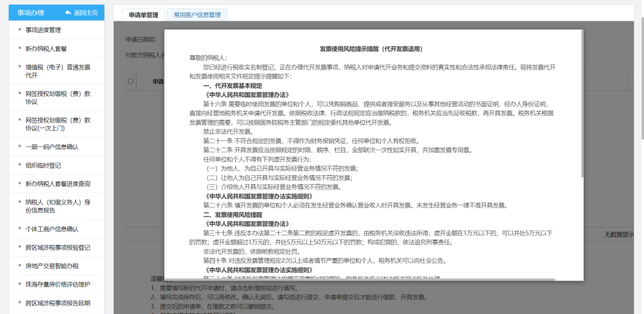Click the 返回主页 link
Viewport: 644px width, 314px height.
86,13
